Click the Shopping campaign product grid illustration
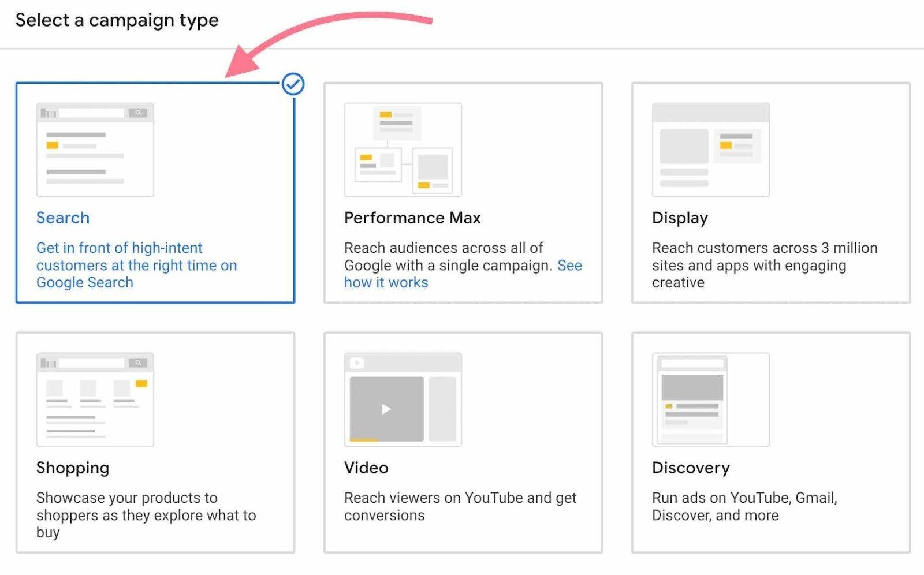 pyautogui.click(x=95, y=399)
